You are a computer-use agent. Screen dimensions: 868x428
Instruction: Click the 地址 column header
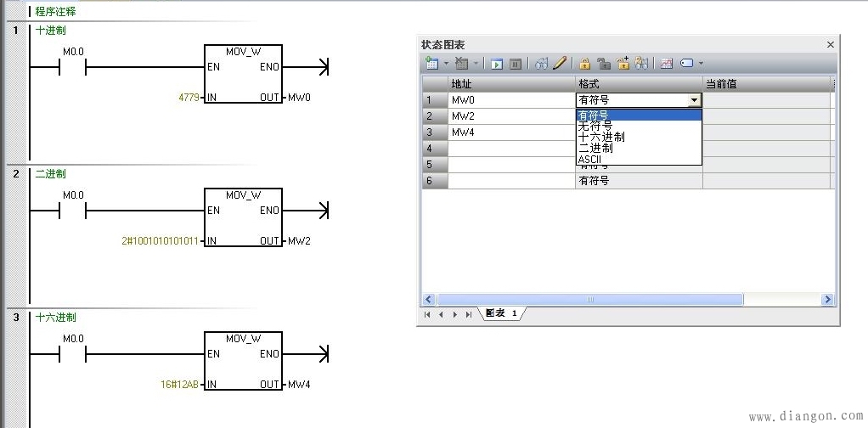coord(511,84)
